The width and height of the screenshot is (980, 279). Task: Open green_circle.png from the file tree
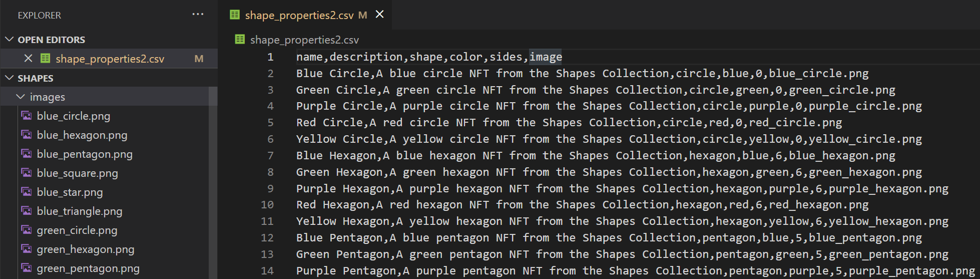(x=77, y=230)
